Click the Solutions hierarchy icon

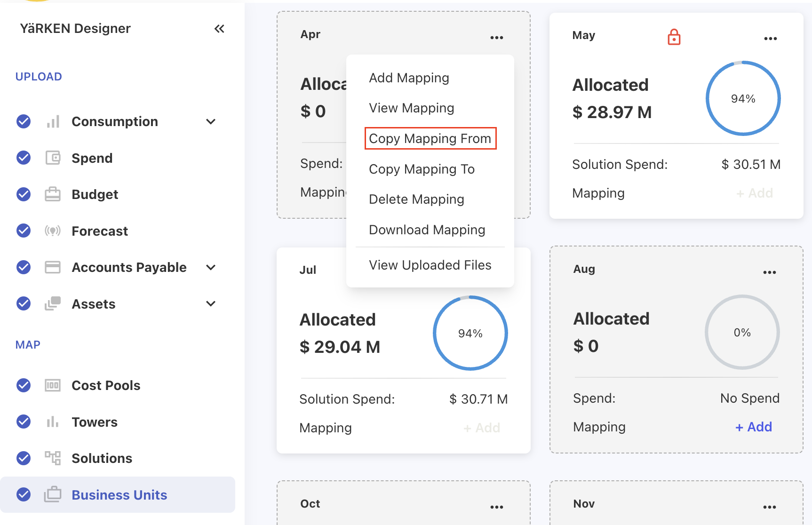[53, 458]
